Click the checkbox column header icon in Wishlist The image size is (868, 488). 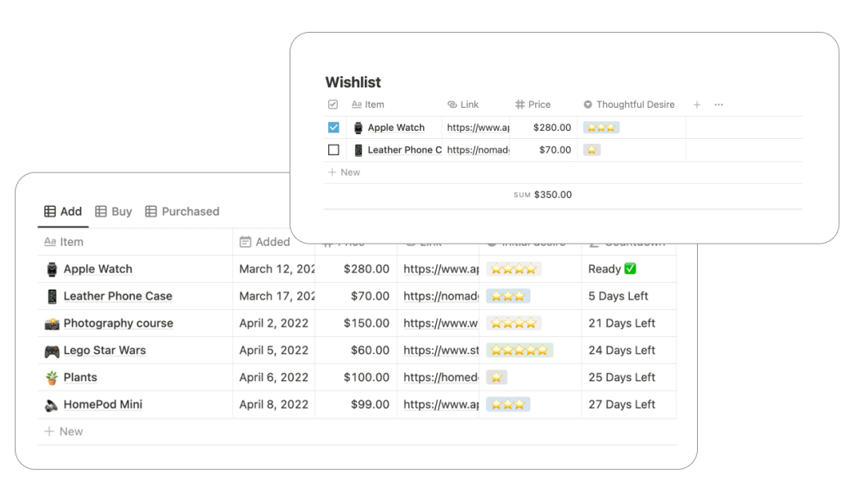tap(333, 105)
